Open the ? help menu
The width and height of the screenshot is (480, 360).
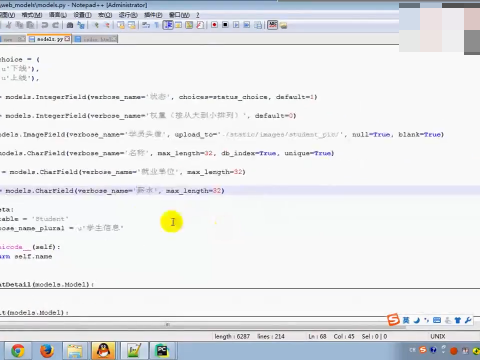[x=198, y=15]
